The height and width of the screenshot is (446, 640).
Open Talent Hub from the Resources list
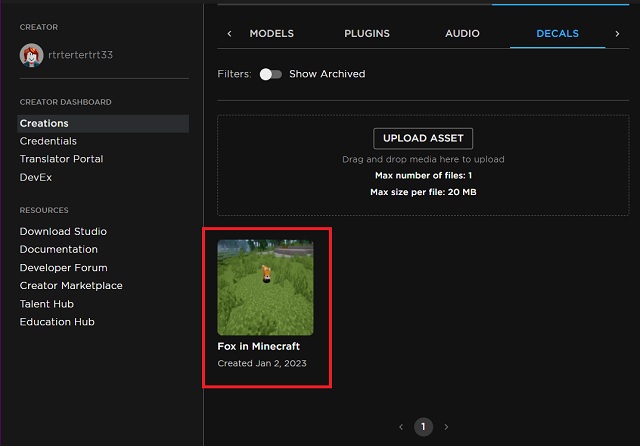pos(46,304)
